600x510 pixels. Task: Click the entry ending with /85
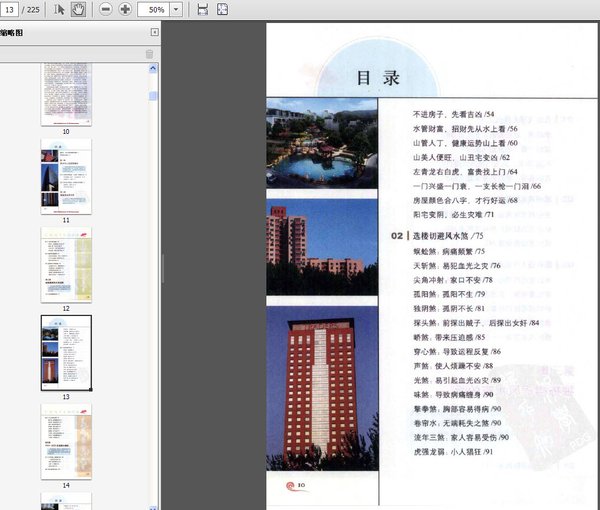449,337
